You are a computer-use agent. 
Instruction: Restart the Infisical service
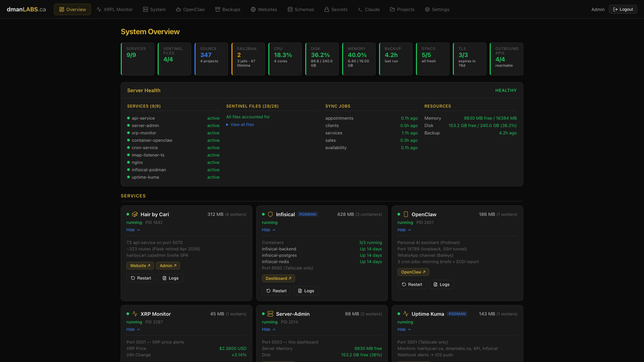276,291
